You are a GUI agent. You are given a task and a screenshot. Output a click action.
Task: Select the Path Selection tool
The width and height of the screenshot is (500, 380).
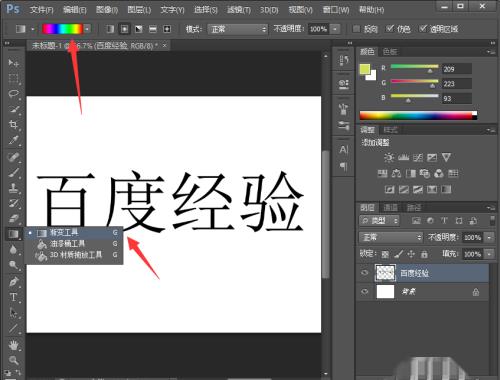pyautogui.click(x=13, y=312)
